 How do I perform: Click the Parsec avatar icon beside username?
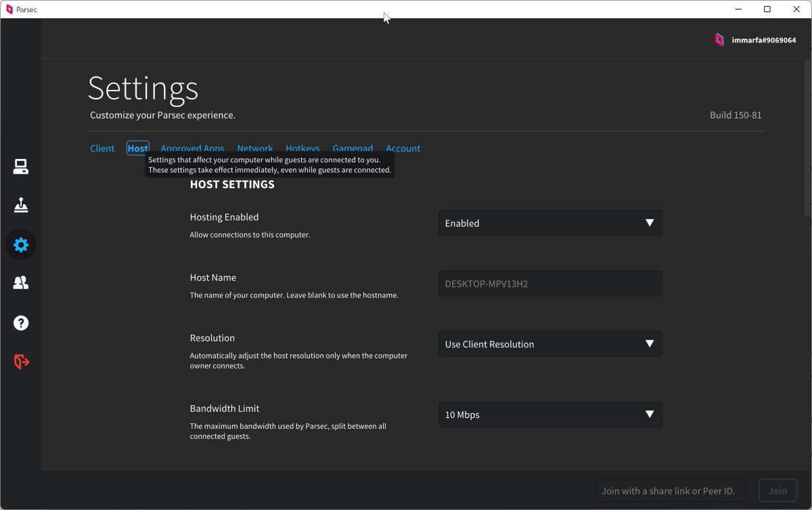[719, 40]
